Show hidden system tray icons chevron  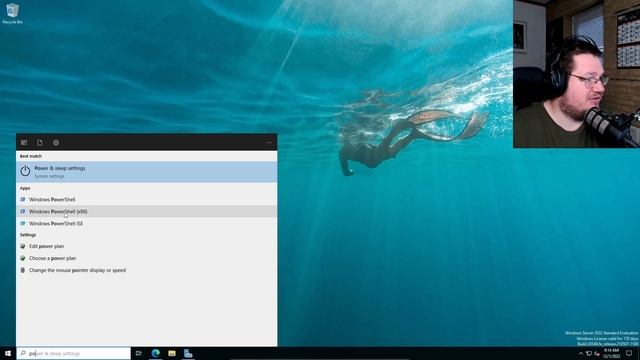581,353
